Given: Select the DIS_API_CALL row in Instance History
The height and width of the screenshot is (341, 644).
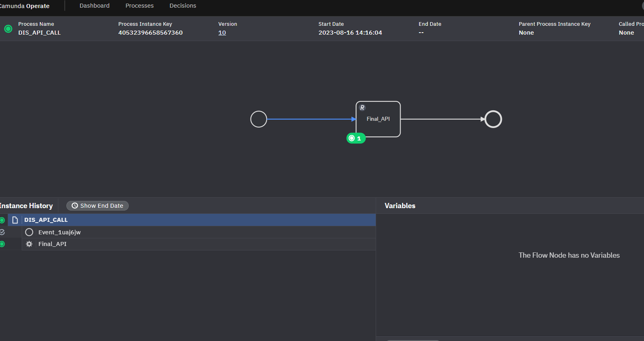Looking at the screenshot, I should tap(46, 220).
